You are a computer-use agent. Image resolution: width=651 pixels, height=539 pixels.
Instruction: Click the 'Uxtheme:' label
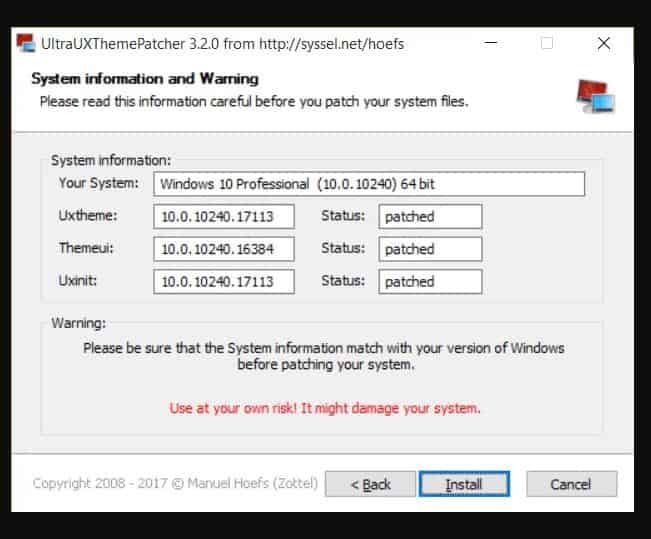[x=88, y=216]
